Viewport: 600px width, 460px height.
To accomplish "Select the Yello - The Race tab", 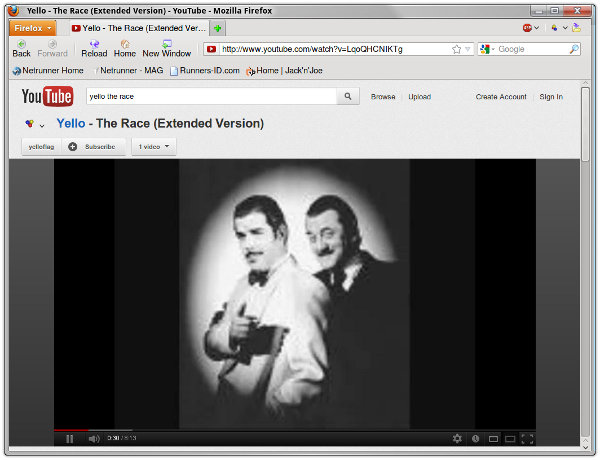I will click(x=140, y=28).
